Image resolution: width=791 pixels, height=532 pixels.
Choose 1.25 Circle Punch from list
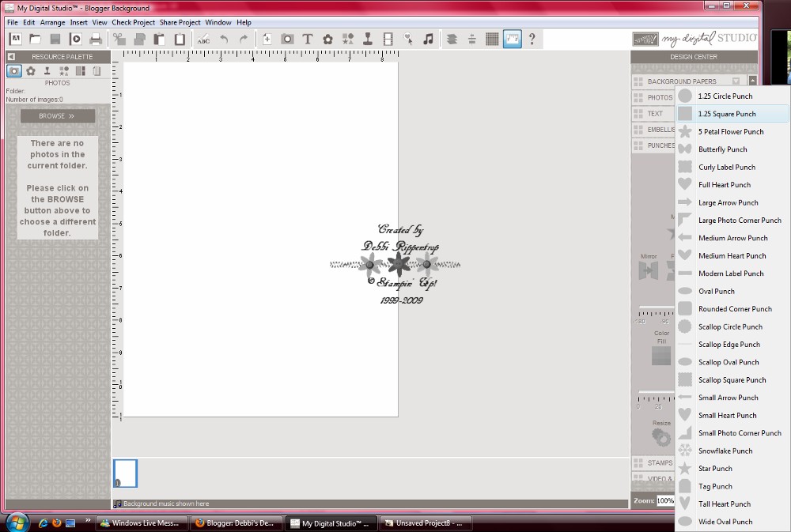(732, 96)
